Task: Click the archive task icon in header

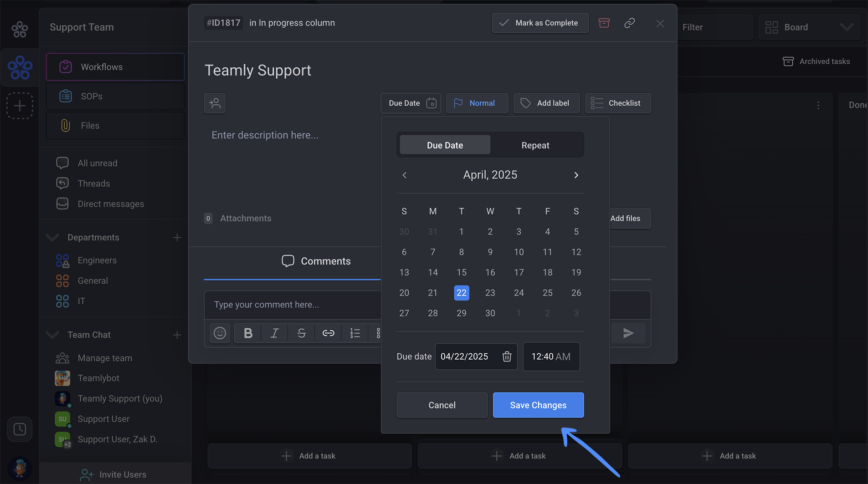Action: tap(604, 23)
